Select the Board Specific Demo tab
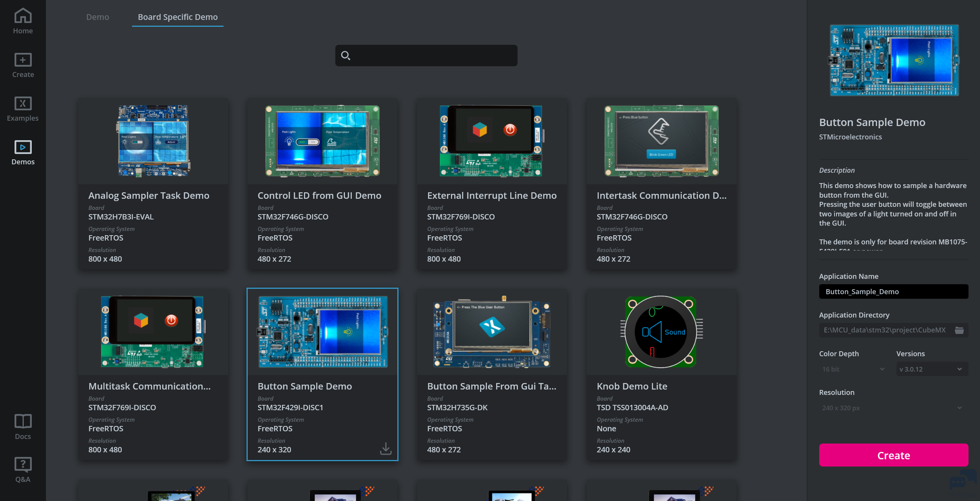 pyautogui.click(x=178, y=17)
